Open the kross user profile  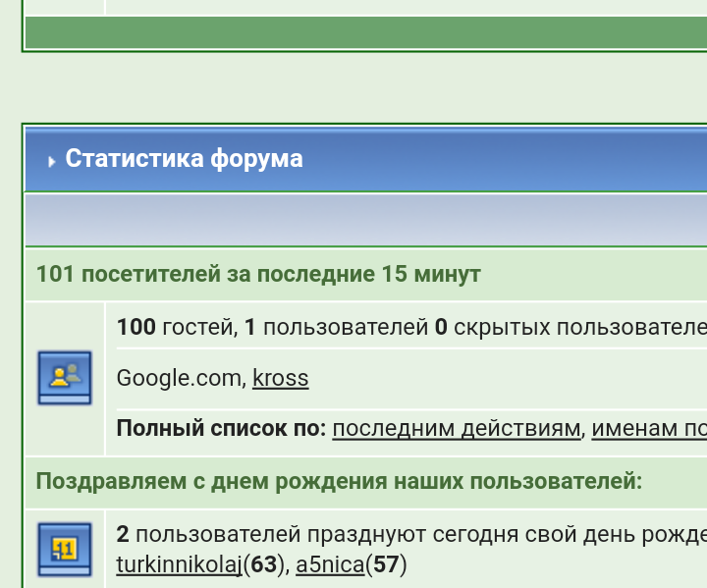pyautogui.click(x=280, y=378)
